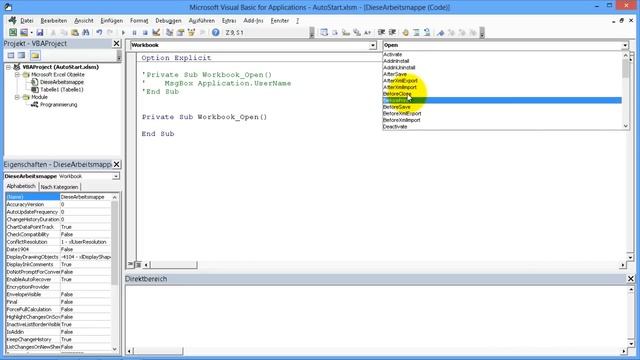Click the Comment Block icon

(x=416, y=33)
